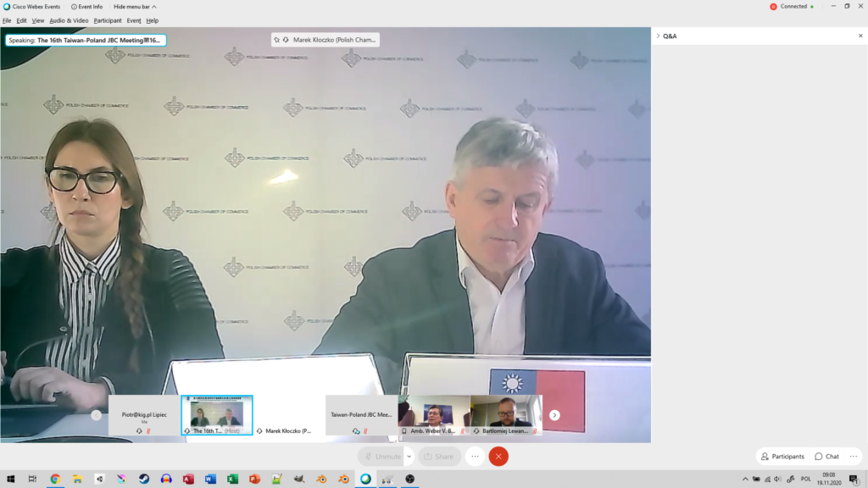Click pin icon next to Marek Kłoczko label
The height and width of the screenshot is (488, 868).
[x=276, y=40]
